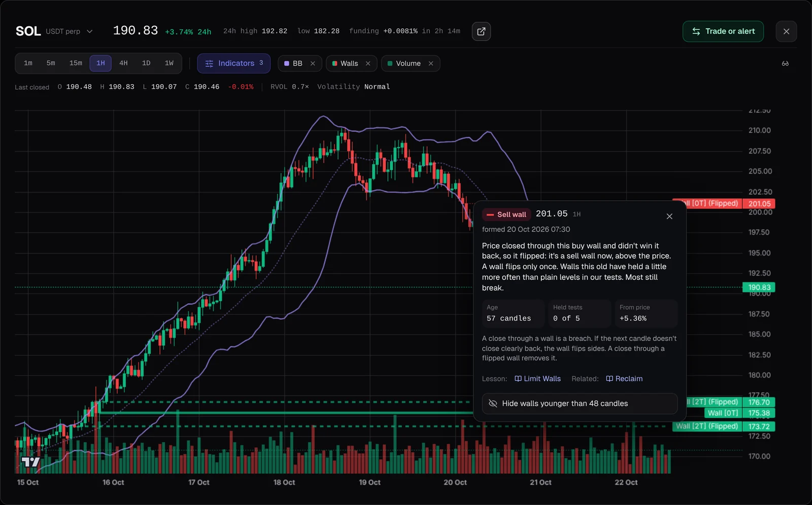Click the 205.00 price axis label
The image size is (812, 505).
click(x=760, y=171)
